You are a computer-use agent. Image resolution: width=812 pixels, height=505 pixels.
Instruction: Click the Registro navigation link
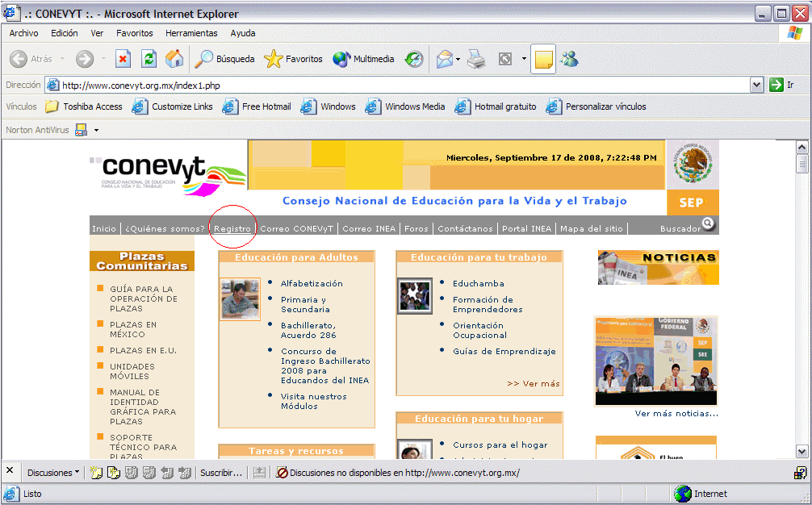(232, 229)
